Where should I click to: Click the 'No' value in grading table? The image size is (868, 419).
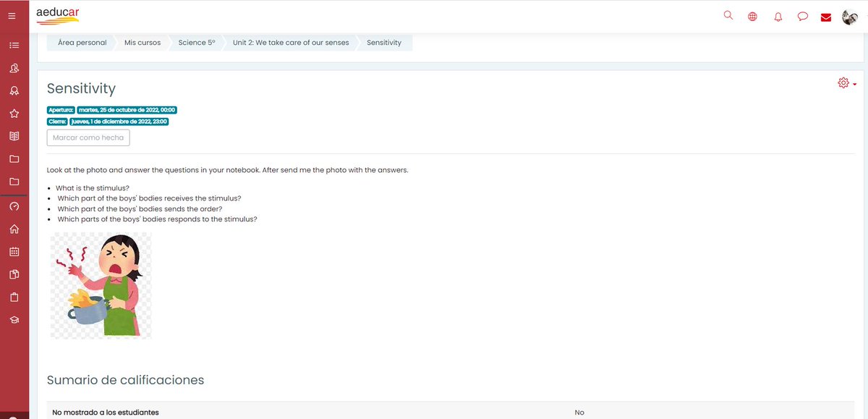coord(579,412)
